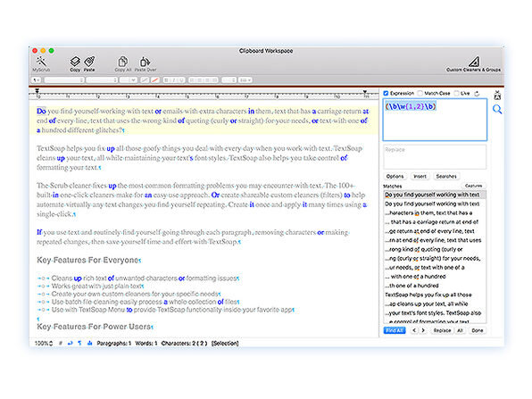Screen dimensions: 532x399
Task: Click the # icon in status bar
Action: (x=61, y=344)
